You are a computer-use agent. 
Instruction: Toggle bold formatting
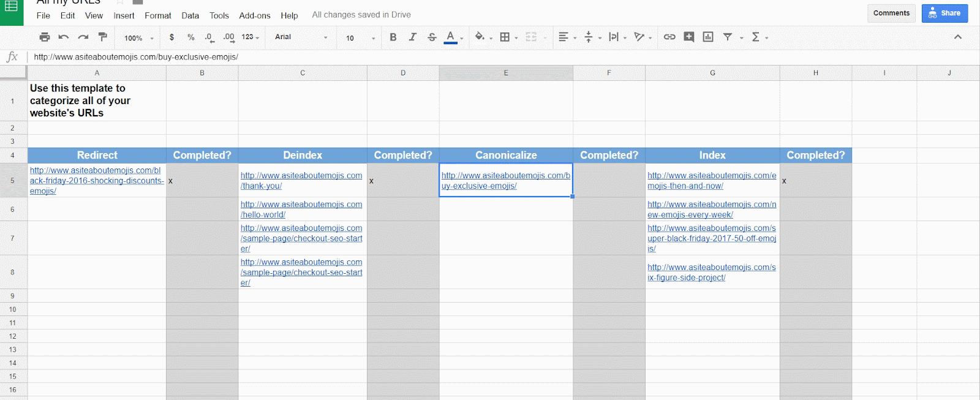click(393, 37)
